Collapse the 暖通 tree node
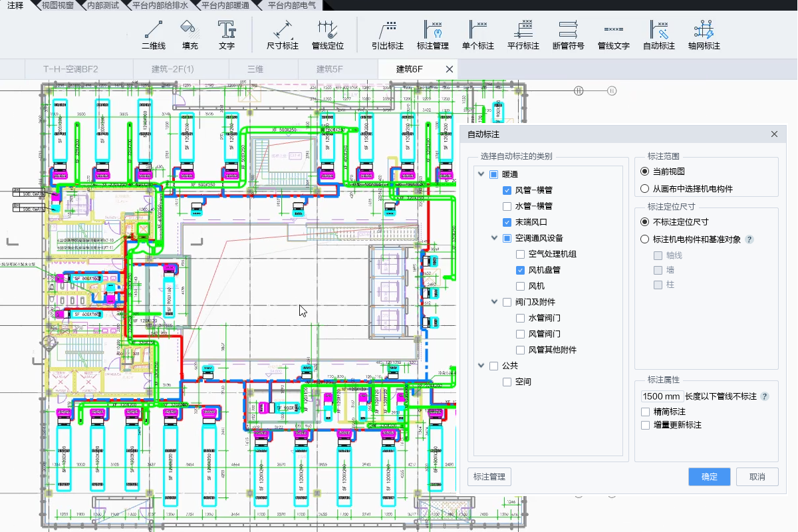Screen dimensions: 798x532 pos(481,174)
